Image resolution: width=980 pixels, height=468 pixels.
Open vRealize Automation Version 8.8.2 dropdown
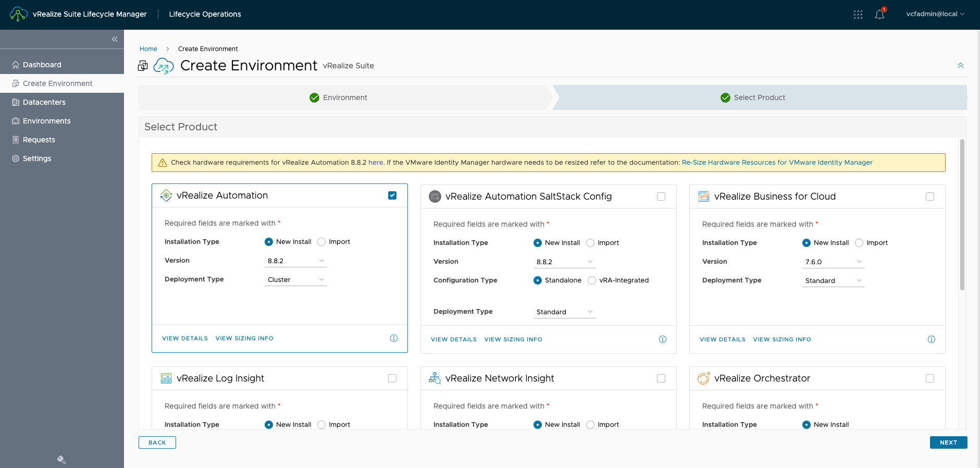coord(296,261)
